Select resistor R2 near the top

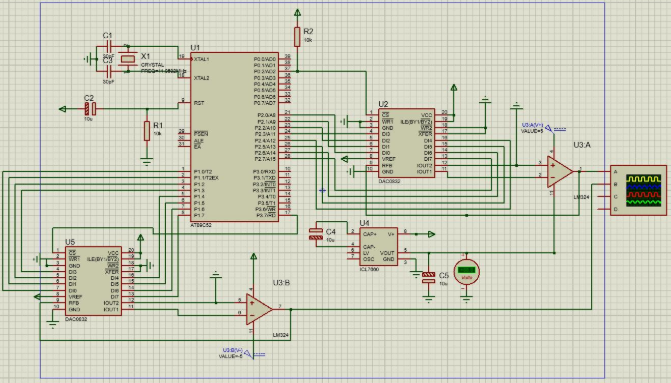coord(297,37)
